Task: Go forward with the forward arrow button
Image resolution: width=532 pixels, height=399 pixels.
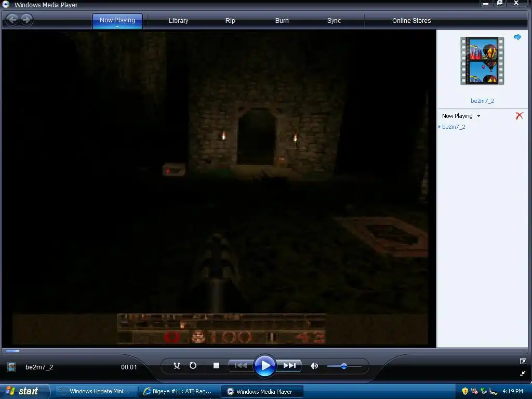Action: pos(26,20)
